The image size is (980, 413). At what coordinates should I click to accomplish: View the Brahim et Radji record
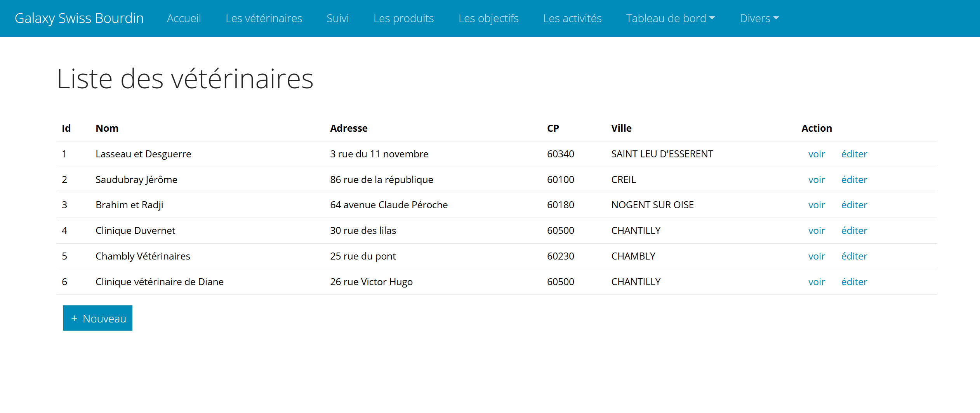[817, 205]
